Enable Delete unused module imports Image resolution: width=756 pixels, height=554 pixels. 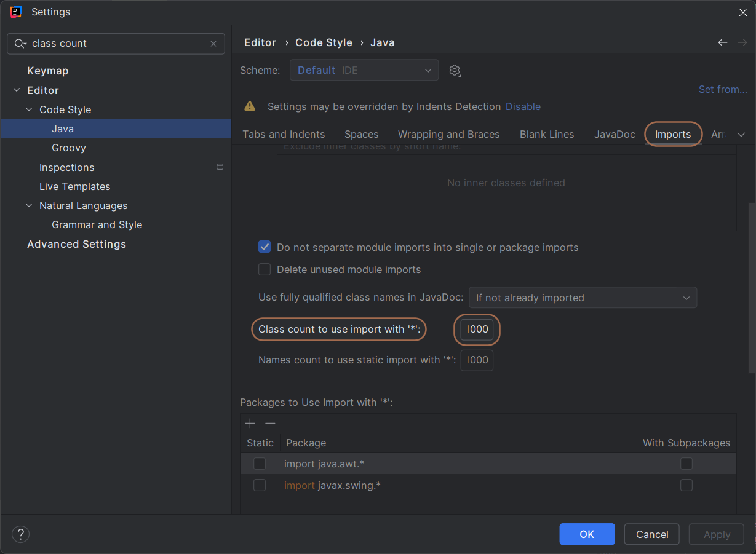click(265, 269)
